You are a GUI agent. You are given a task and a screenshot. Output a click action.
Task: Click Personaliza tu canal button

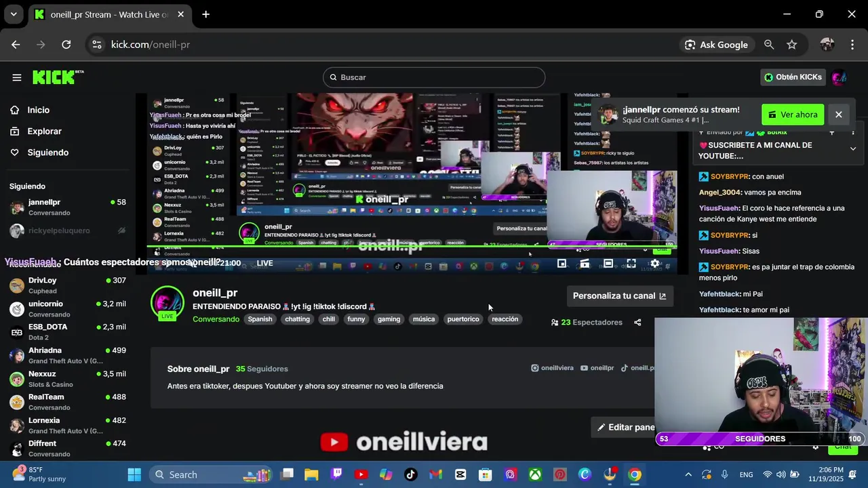[620, 296]
